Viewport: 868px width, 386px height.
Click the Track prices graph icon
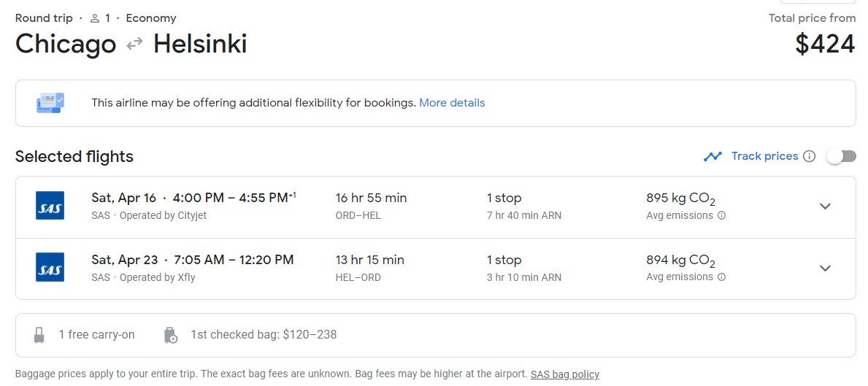tap(713, 156)
